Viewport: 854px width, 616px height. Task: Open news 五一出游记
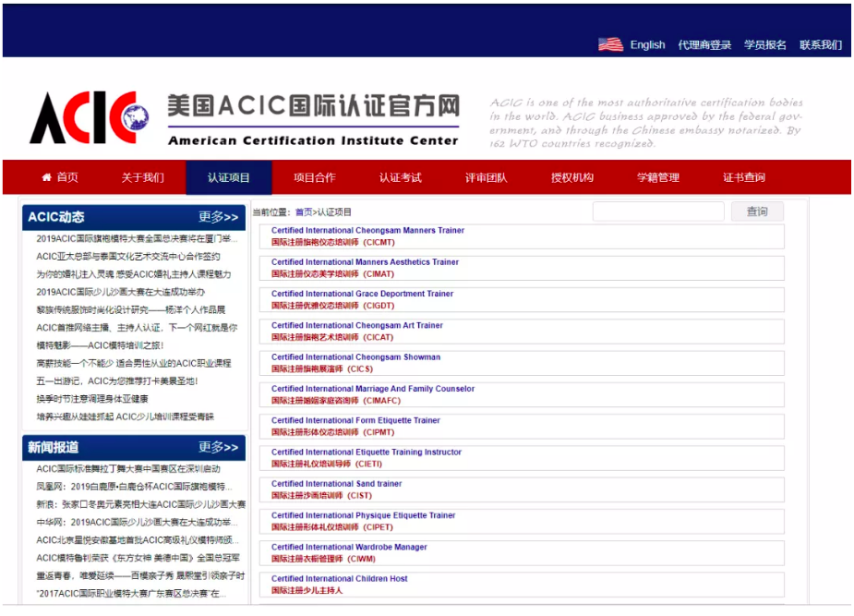[x=117, y=381]
